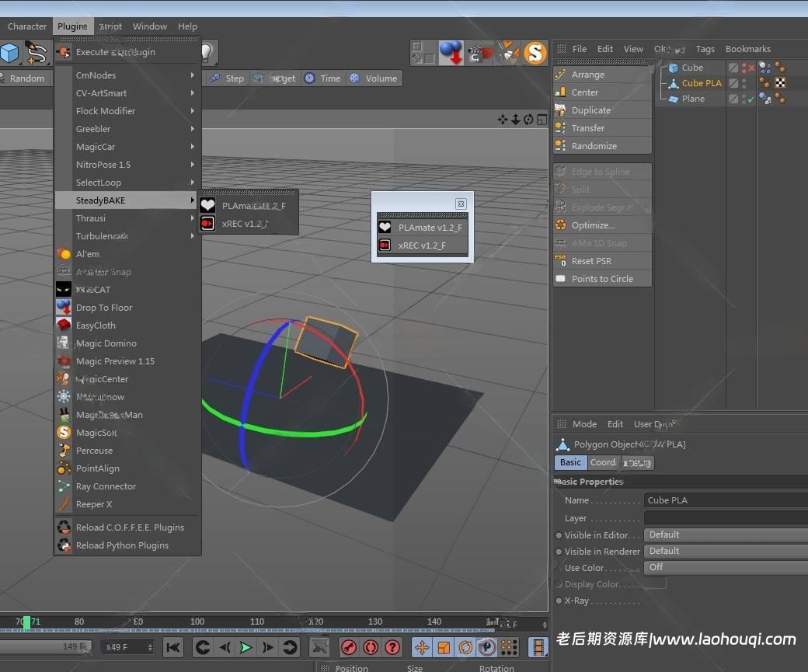
Task: Click the Drop To Floor toolbar icon
Action: tap(451, 53)
